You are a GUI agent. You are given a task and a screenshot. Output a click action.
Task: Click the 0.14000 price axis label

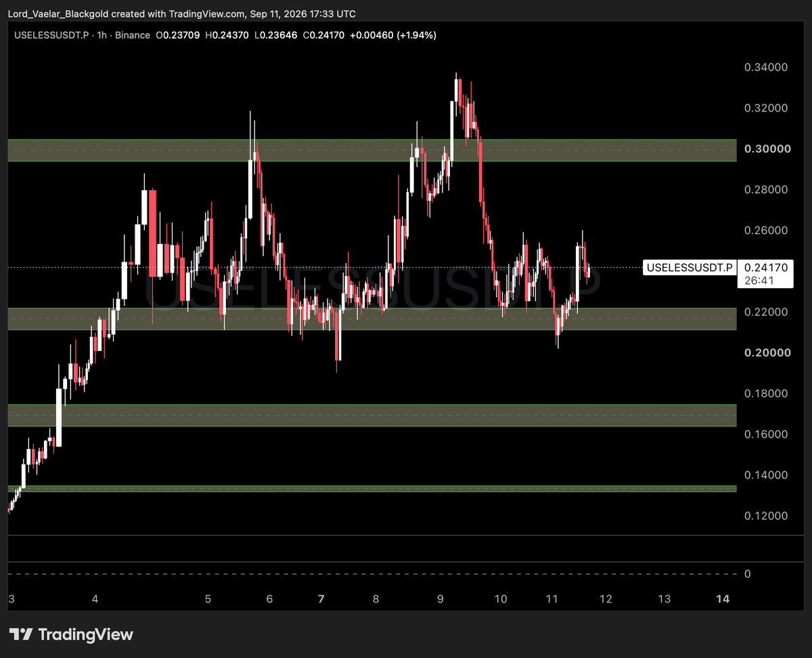[766, 475]
